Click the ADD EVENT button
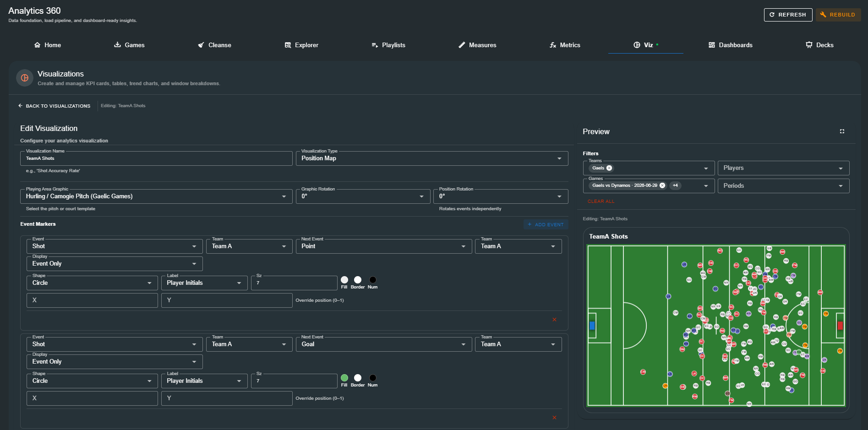Image resolution: width=868 pixels, height=430 pixels. (x=546, y=224)
